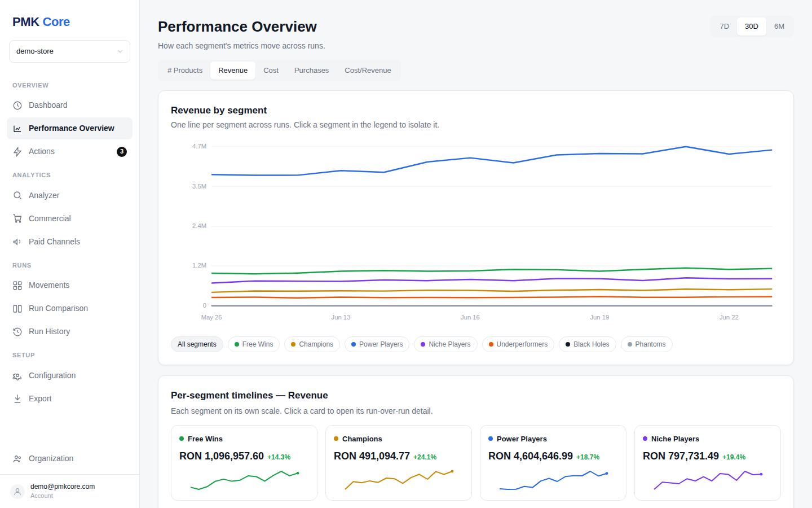This screenshot has width=812, height=508.
Task: Switch to the # Products tab
Action: coord(185,71)
